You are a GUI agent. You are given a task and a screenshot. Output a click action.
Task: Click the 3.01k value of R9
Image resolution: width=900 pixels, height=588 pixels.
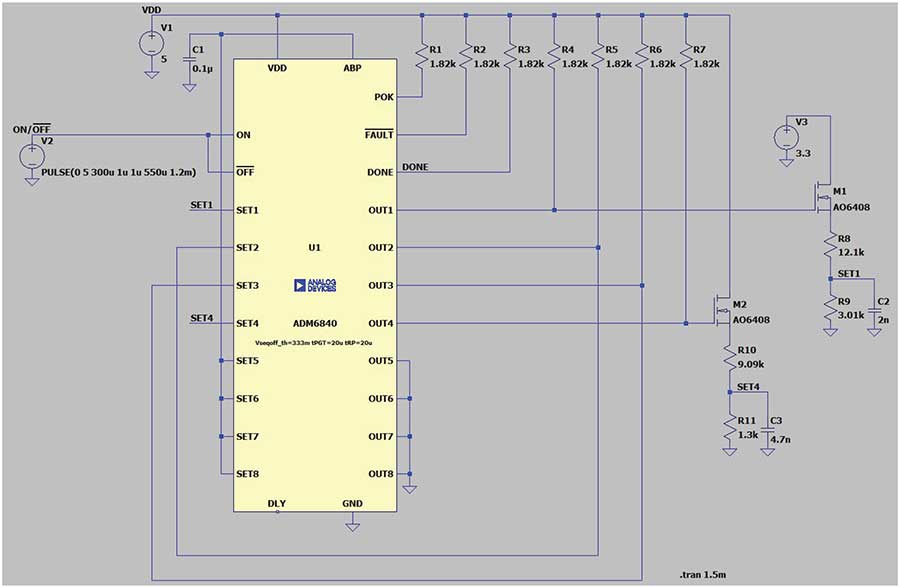point(851,315)
